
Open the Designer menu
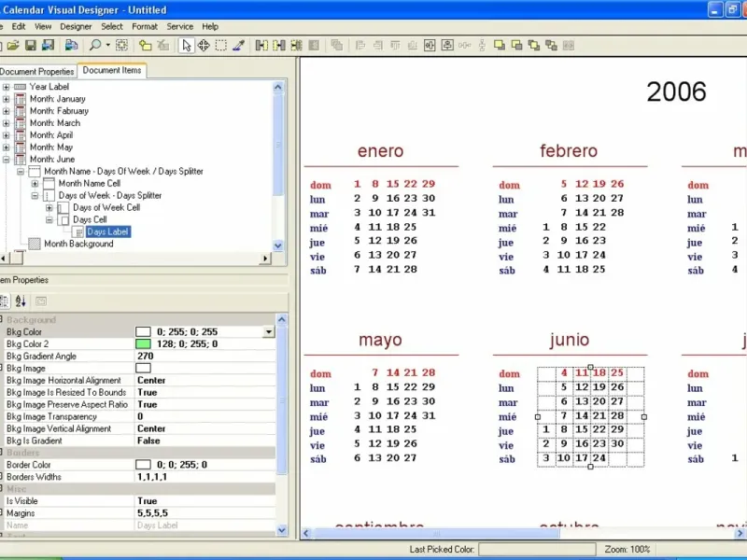76,27
